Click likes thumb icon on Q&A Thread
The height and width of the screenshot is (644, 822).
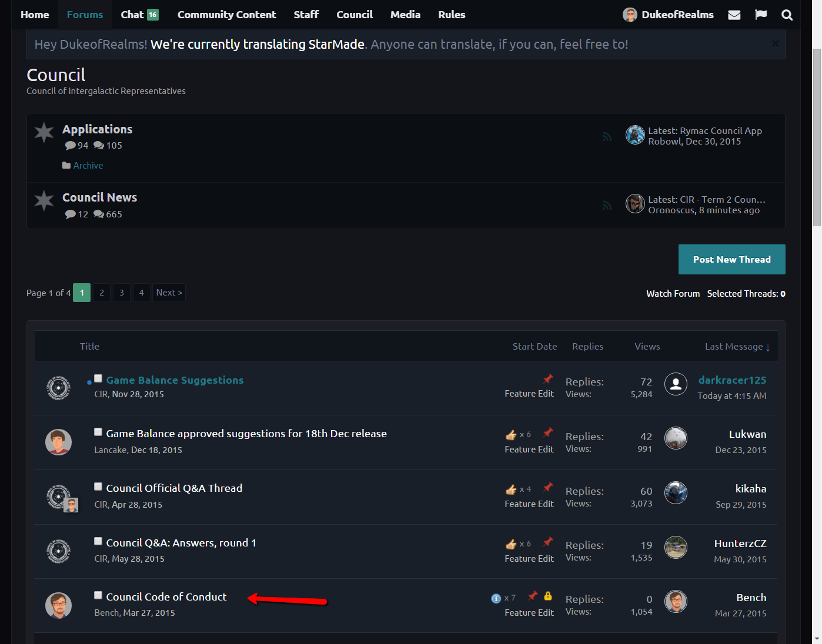tap(511, 489)
